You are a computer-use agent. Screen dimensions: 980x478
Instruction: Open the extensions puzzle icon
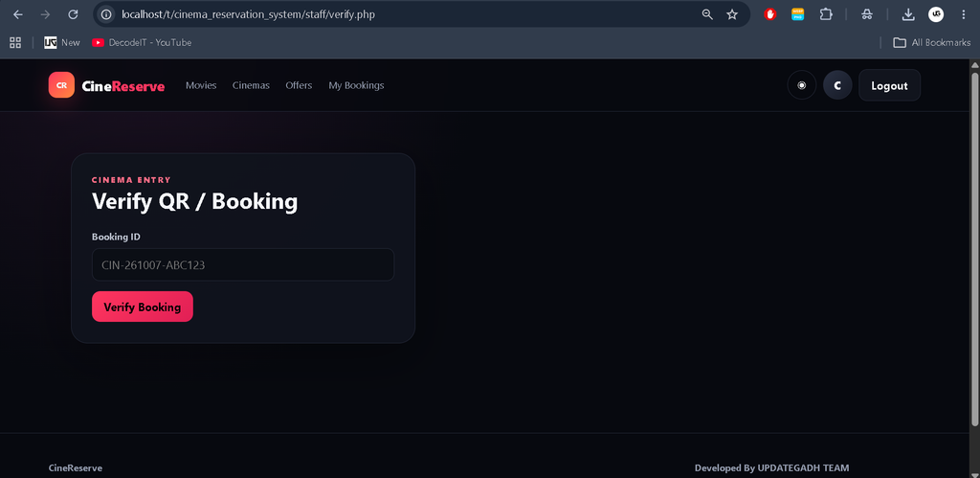tap(826, 14)
